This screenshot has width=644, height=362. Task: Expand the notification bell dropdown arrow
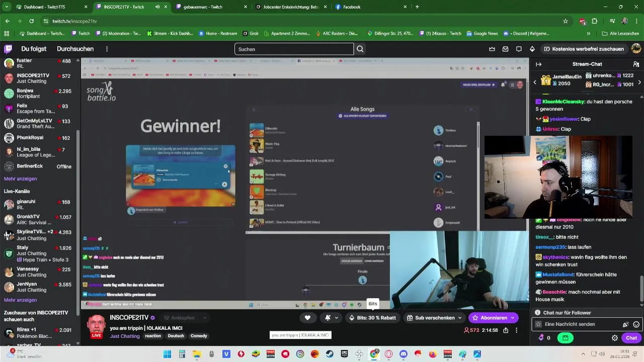point(337,318)
